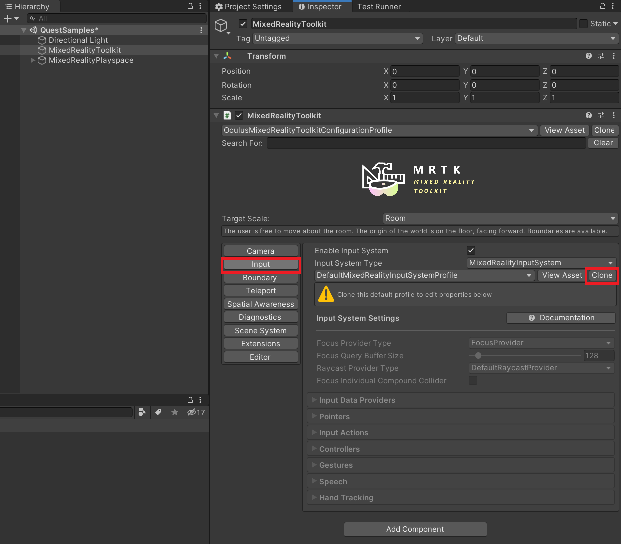
Task: Click the Transform component help icon
Action: click(x=588, y=57)
